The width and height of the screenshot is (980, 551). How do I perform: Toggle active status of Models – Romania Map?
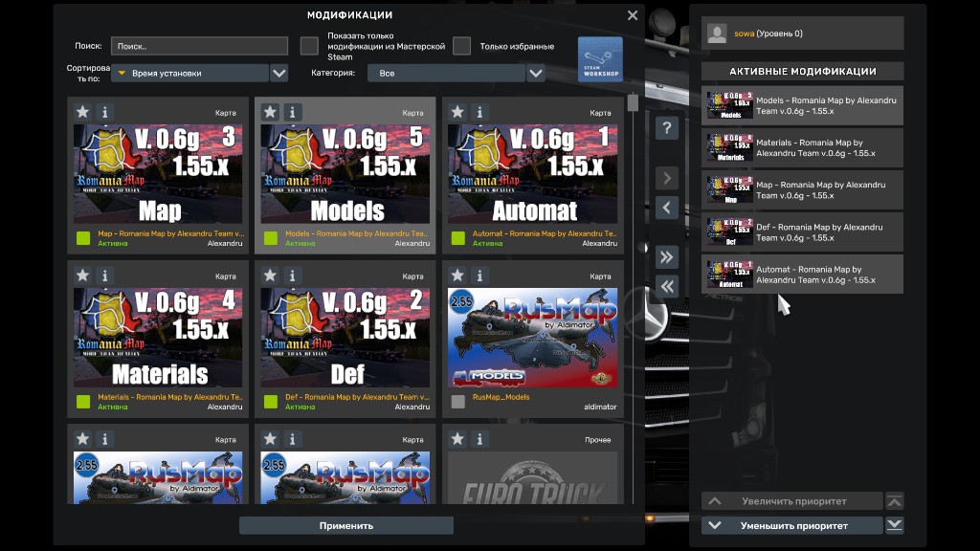pyautogui.click(x=271, y=238)
